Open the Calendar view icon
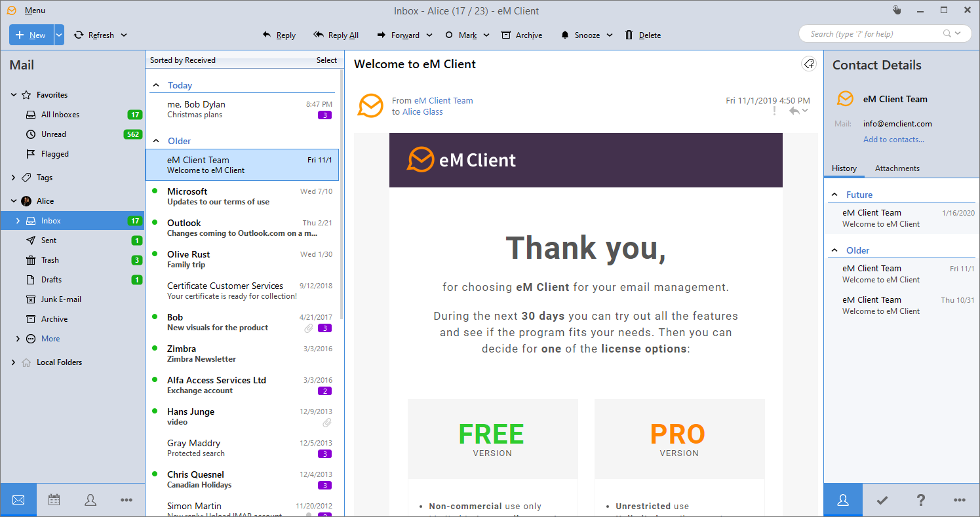980x517 pixels. 54,500
